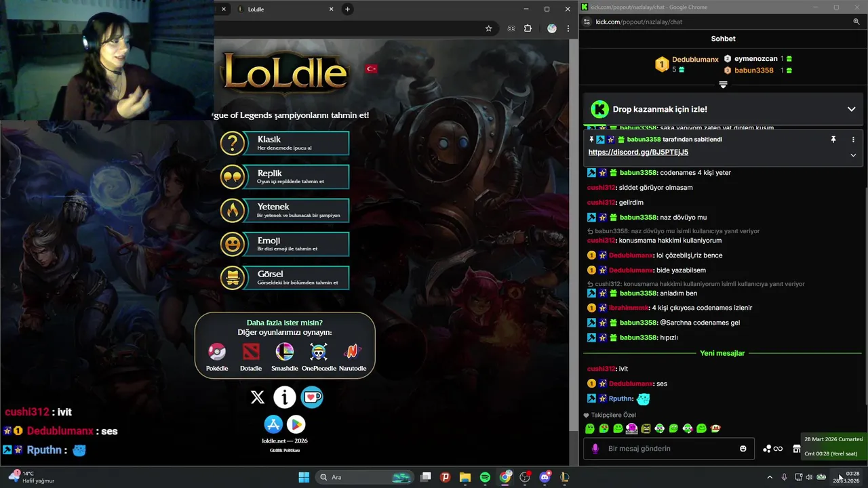Open a new tab in Chrome
This screenshot has height=488, width=868.
pos(347,9)
